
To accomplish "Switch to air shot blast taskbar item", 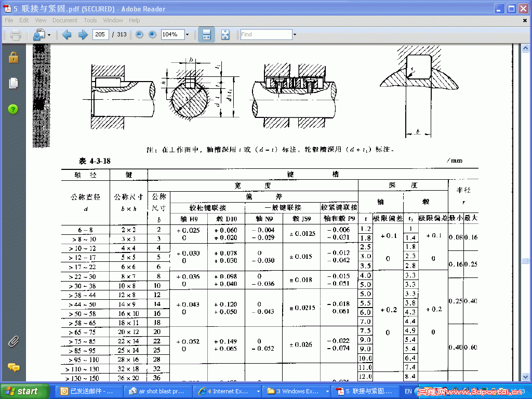I will tap(158, 391).
